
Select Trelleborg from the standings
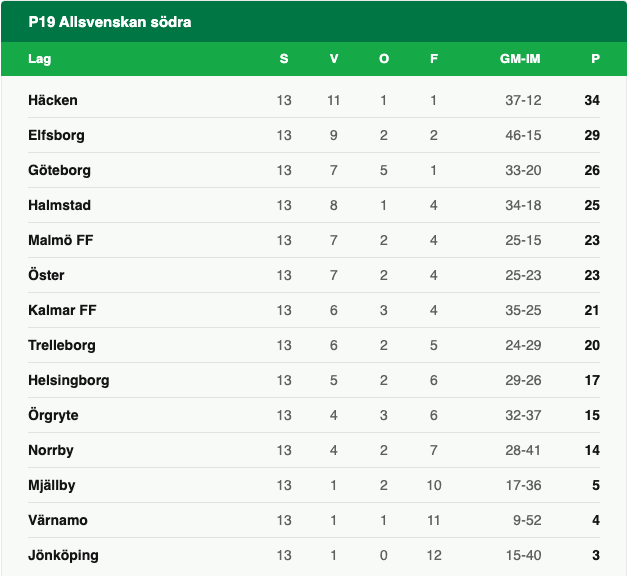61,345
